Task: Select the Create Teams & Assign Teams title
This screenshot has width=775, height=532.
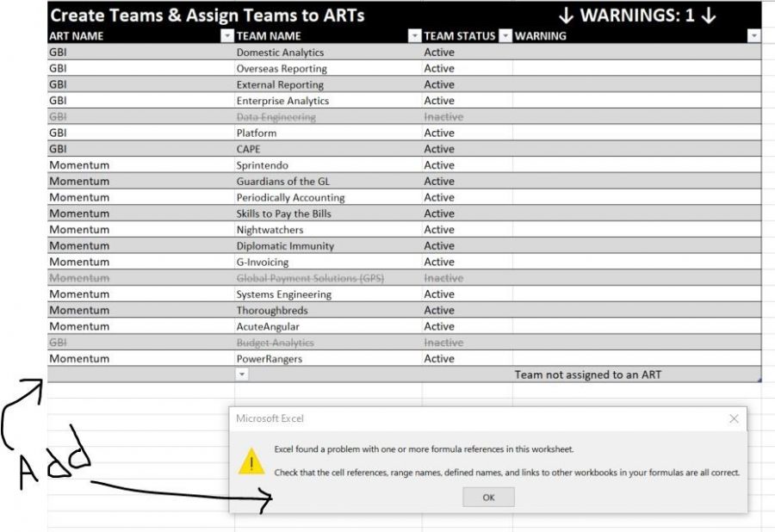Action: coord(207,15)
